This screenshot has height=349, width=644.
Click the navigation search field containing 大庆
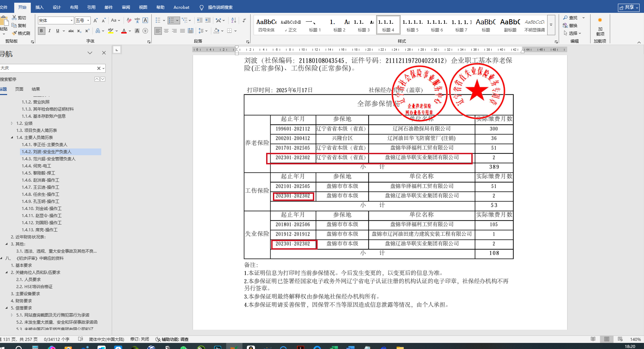(x=48, y=68)
